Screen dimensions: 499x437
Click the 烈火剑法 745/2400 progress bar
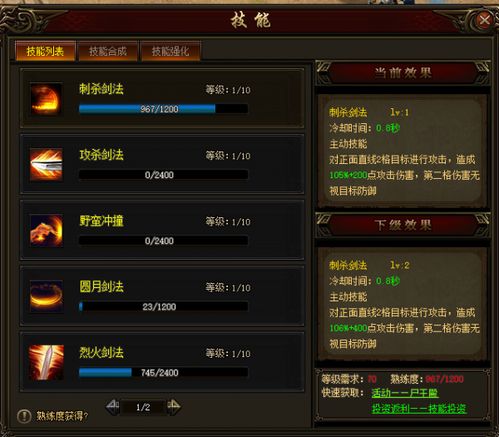click(163, 372)
